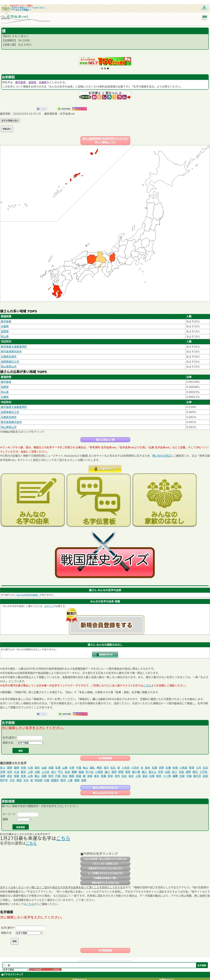Open 鹿児島県大島郡喜界町 in the 人数 table
This screenshot has width=210, height=980.
click(x=14, y=347)
